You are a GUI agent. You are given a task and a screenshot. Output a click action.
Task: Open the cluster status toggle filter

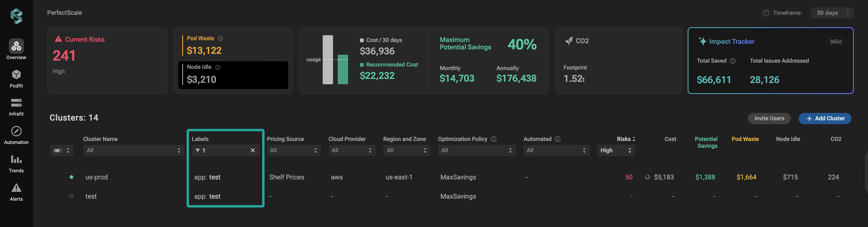pos(62,150)
